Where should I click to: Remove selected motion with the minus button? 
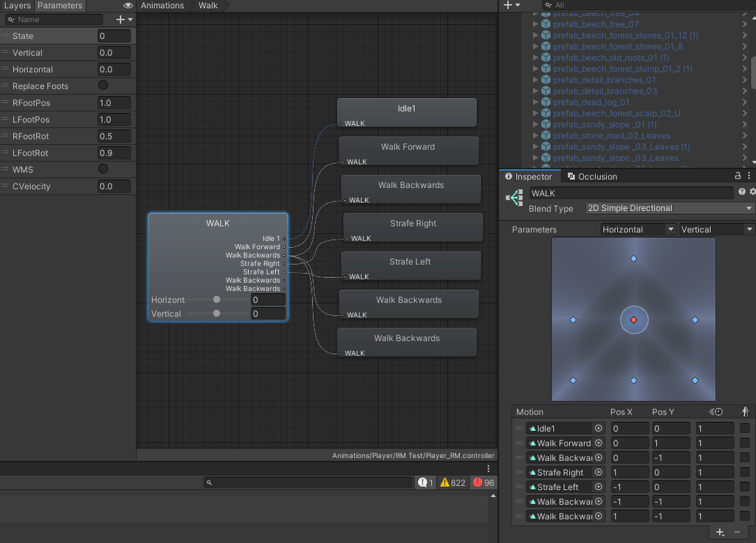[x=738, y=532]
